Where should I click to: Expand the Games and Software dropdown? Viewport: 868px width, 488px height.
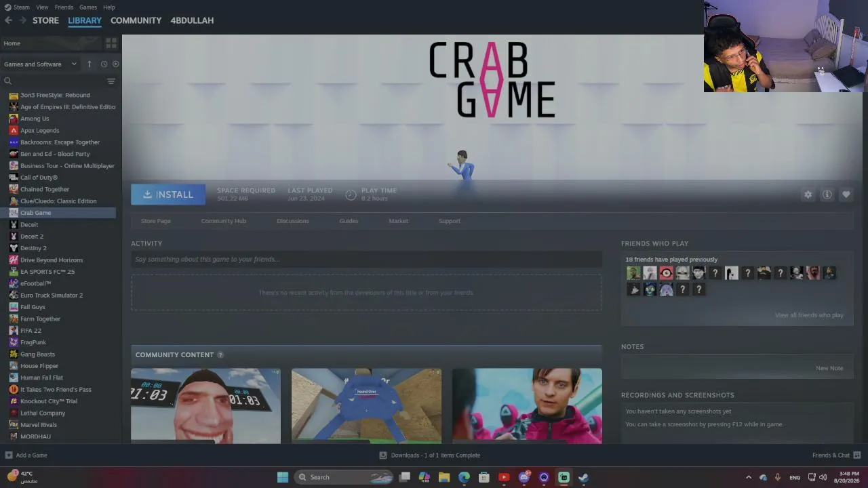tap(40, 64)
